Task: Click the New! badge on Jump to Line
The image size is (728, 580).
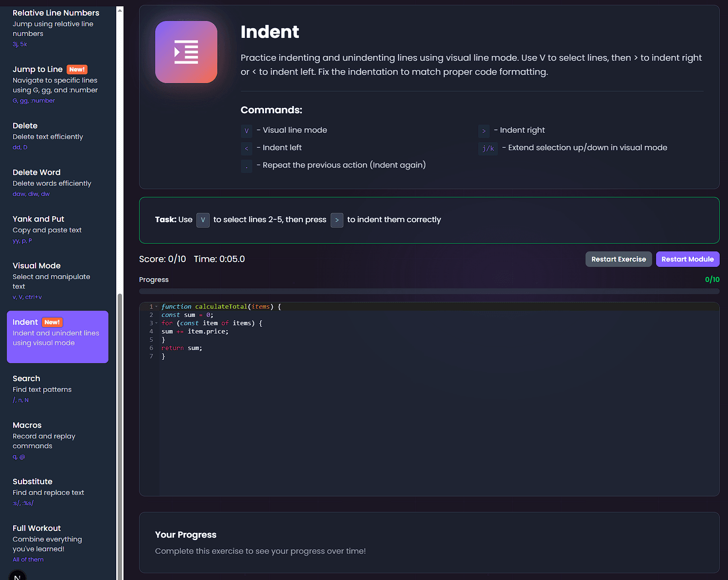Action: [x=77, y=69]
